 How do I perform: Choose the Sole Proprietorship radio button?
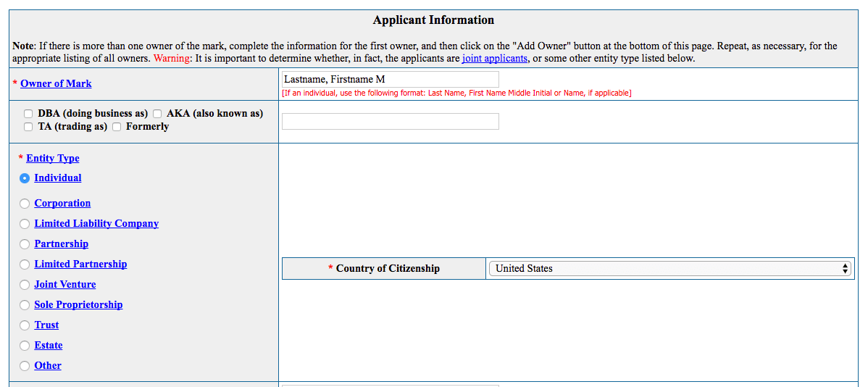tap(25, 305)
